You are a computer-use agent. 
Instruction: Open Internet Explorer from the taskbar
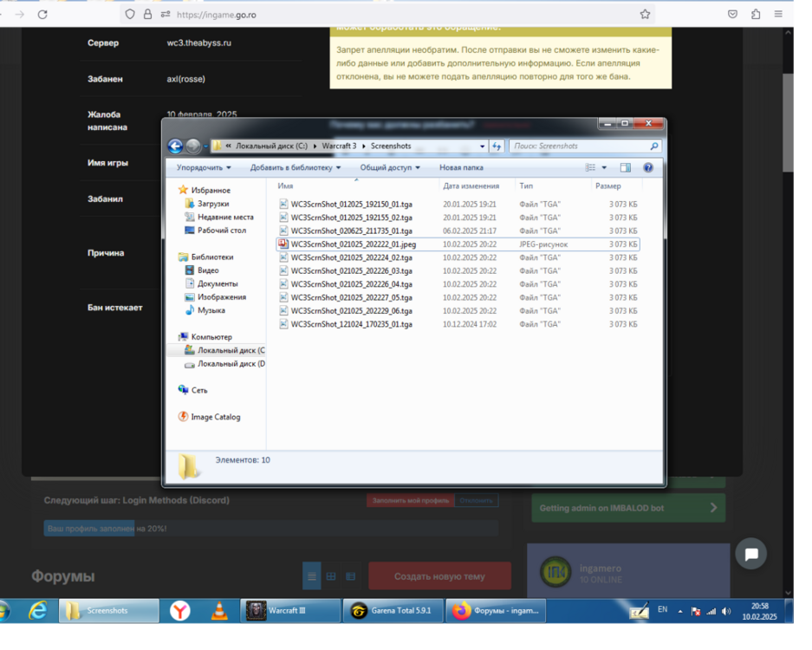[x=37, y=611]
